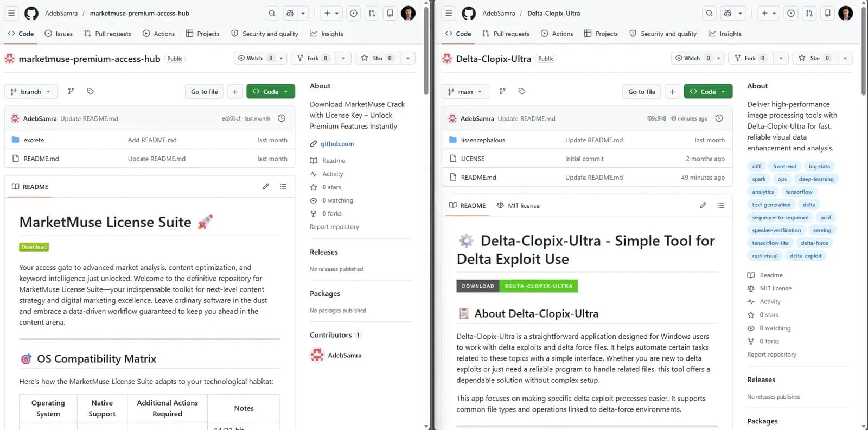Open search in right window header
Screen dimensions: 868x430
[709, 13]
